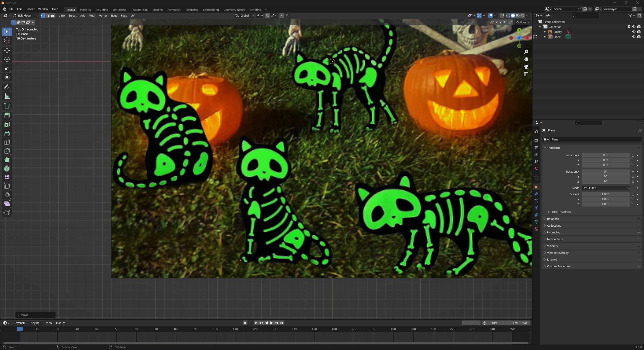Open the World properties tab

pyautogui.click(x=536, y=169)
